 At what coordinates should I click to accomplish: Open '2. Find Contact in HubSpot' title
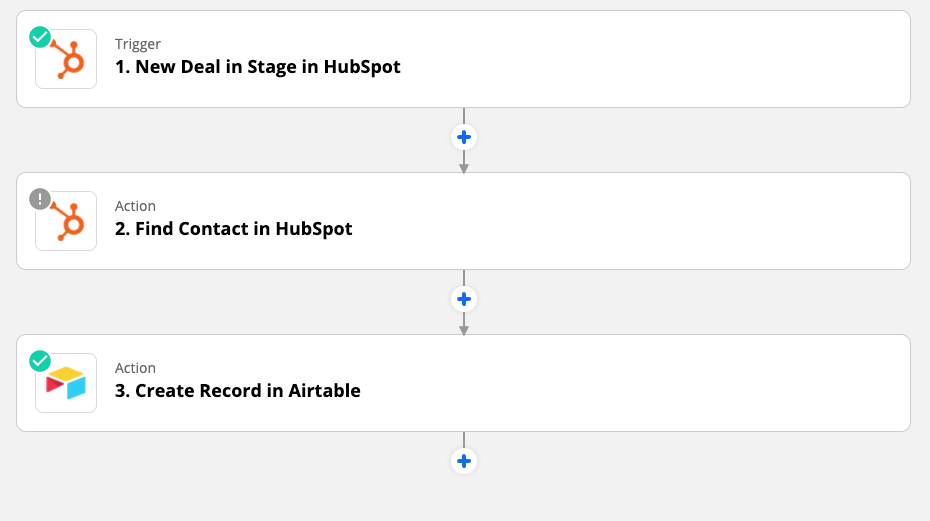(234, 228)
